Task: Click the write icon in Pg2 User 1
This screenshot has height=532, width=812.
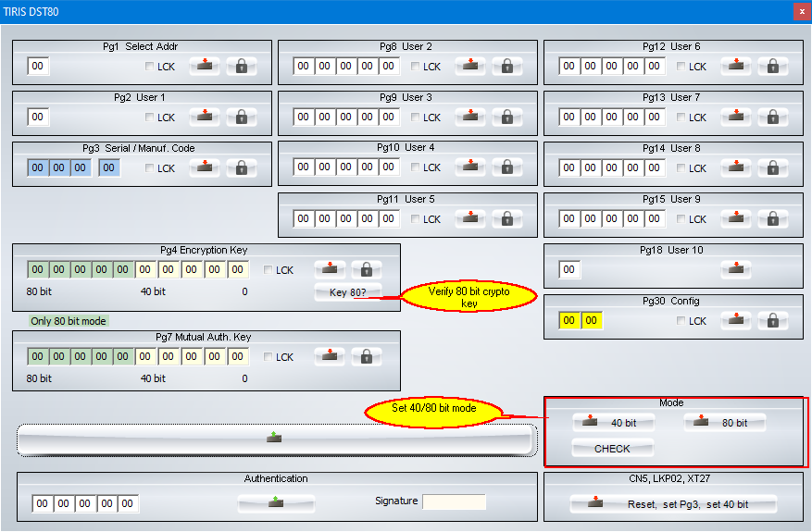Action: 205,117
